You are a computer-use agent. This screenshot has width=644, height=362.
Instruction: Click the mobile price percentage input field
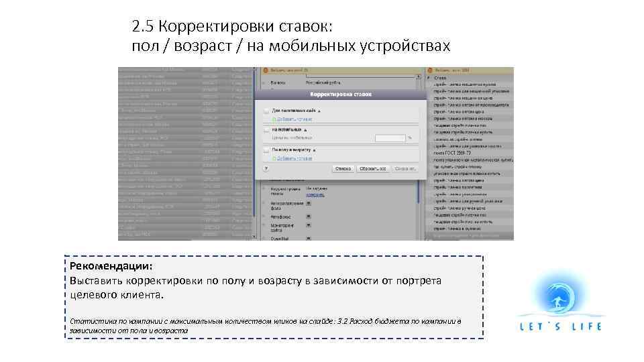pyautogui.click(x=390, y=138)
